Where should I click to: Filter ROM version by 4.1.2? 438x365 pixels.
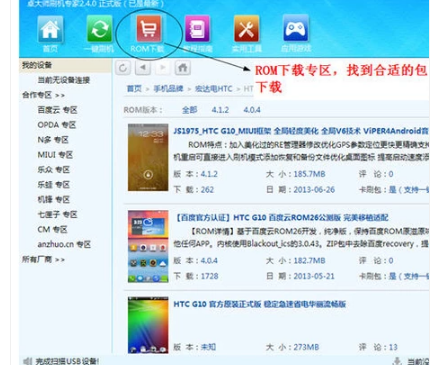pos(220,110)
